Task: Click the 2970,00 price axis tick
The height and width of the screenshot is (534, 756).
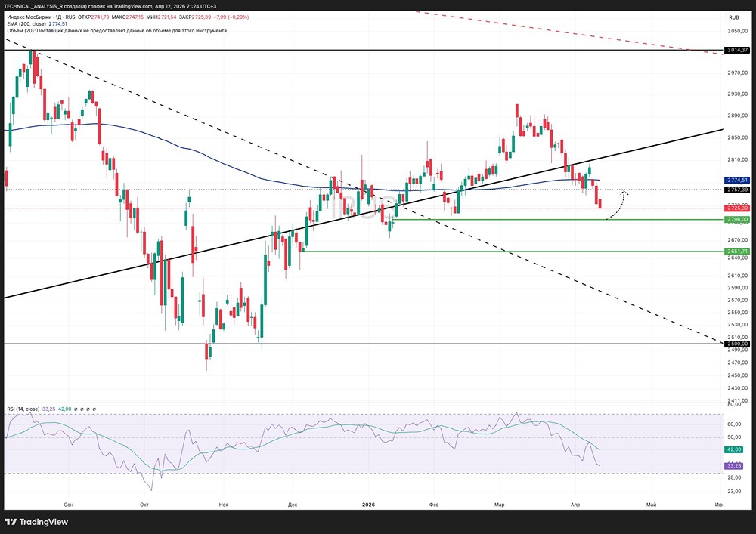Action: pyautogui.click(x=738, y=73)
